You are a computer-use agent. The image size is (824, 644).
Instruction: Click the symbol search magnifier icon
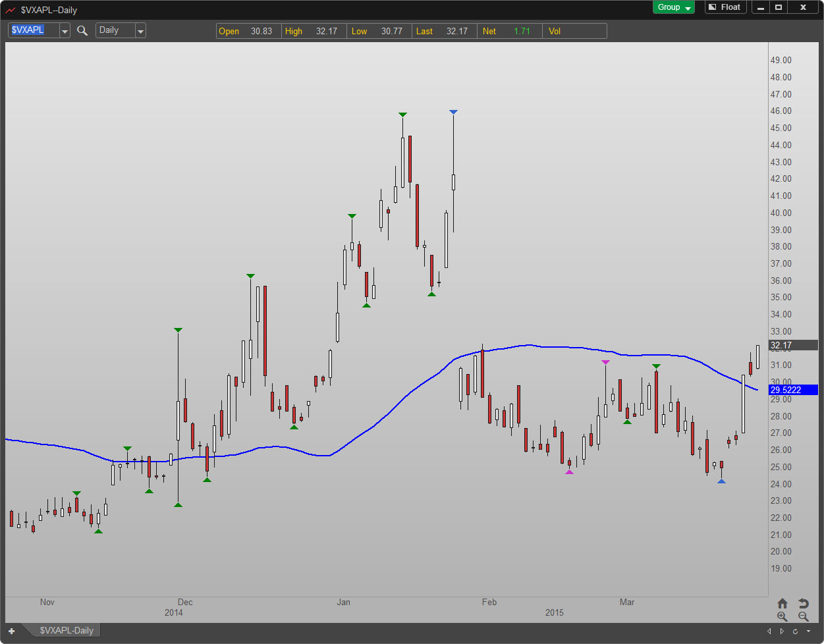pos(82,30)
